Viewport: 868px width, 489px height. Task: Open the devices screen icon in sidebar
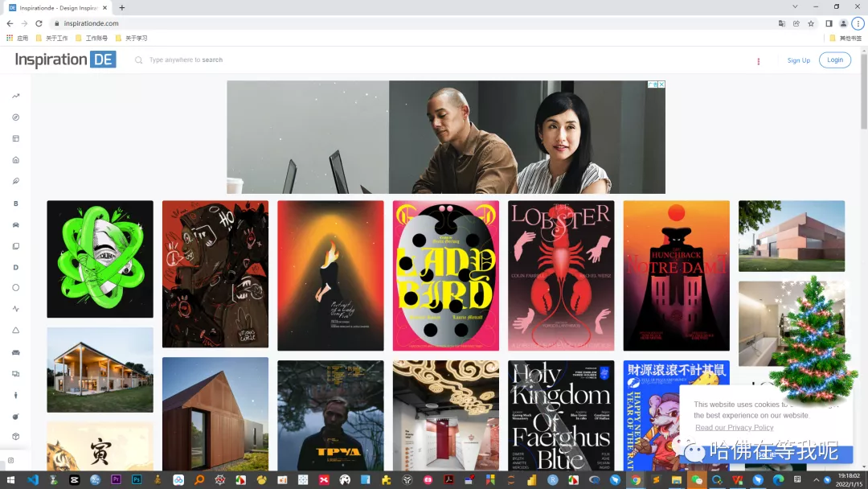16,374
